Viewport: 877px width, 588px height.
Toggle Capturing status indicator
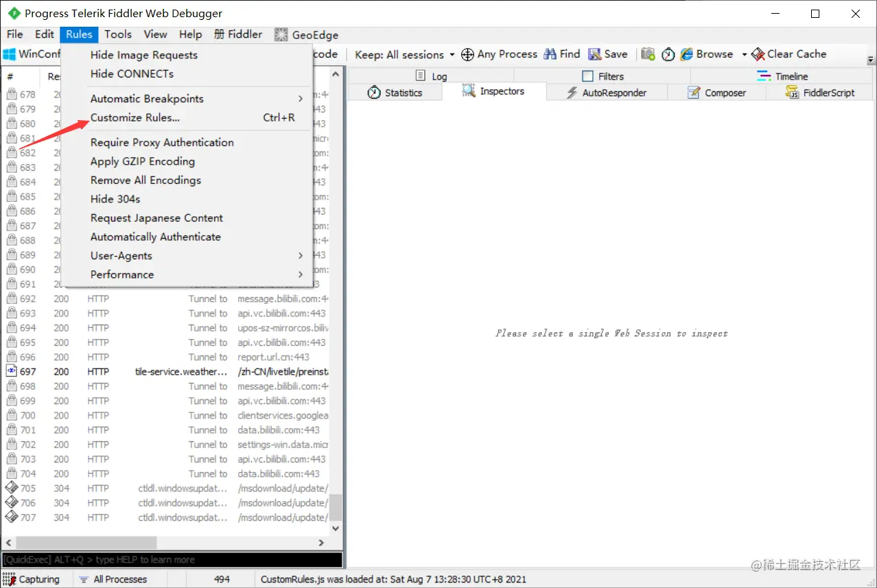coord(32,579)
